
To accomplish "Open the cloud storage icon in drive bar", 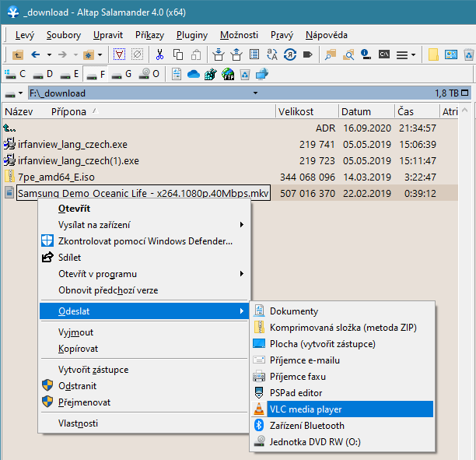I will (x=194, y=74).
